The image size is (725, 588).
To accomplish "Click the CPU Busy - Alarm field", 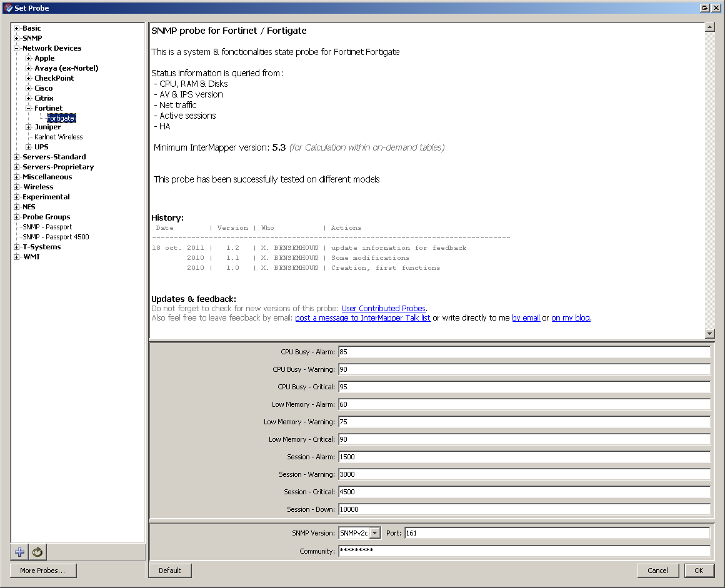I will pyautogui.click(x=524, y=352).
